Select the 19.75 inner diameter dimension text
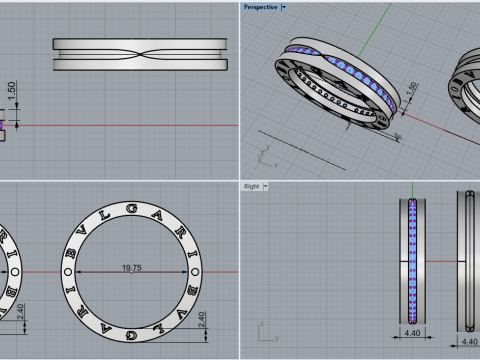This screenshot has width=480, height=360. pyautogui.click(x=131, y=268)
